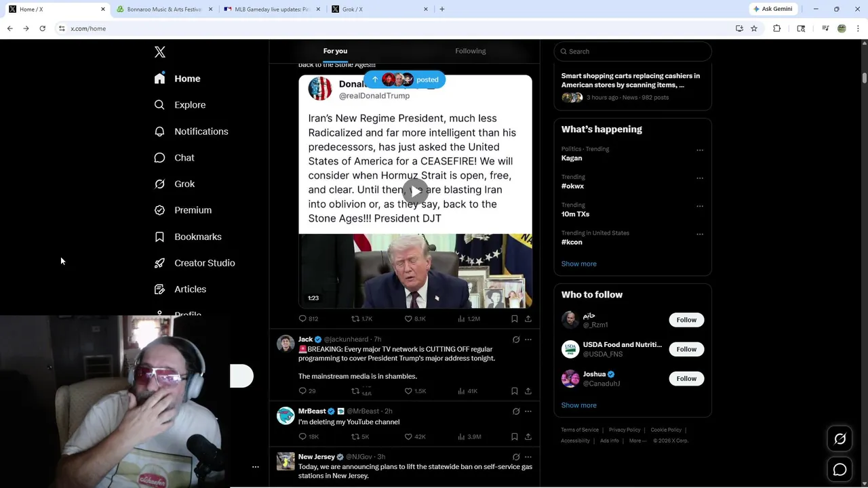Bookmark this tab with the star icon

[754, 28]
